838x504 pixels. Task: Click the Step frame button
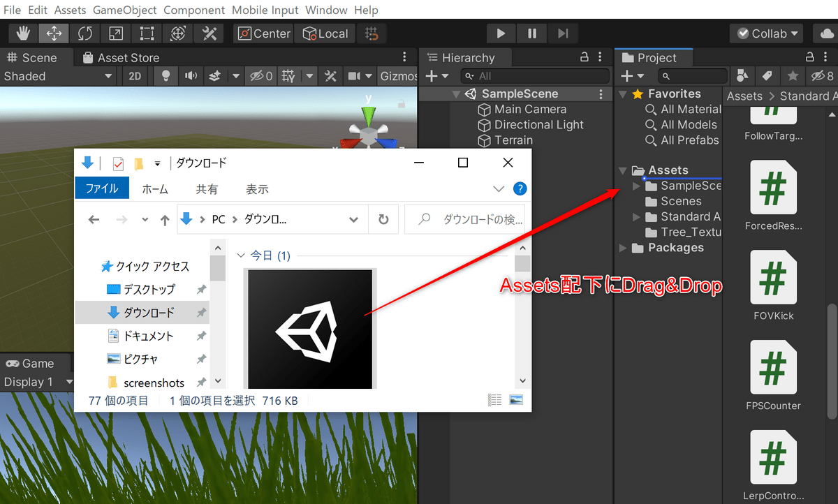[563, 34]
